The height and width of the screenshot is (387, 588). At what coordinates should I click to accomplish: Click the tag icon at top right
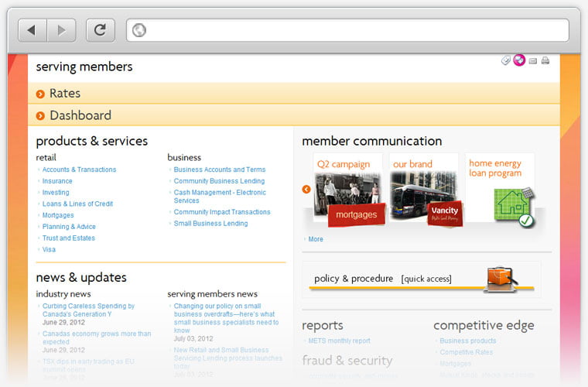pyautogui.click(x=506, y=60)
